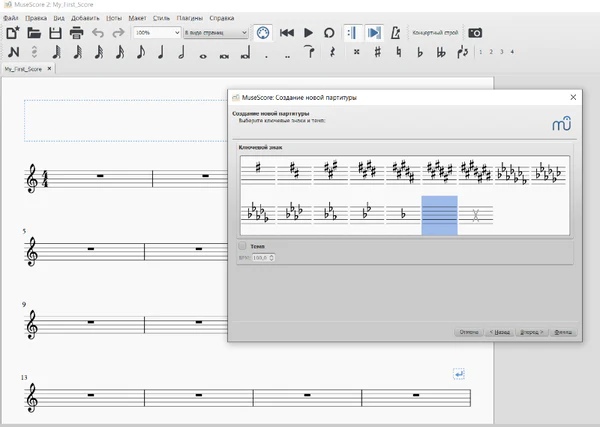
Task: Apply double sharp accidental
Action: [357, 52]
